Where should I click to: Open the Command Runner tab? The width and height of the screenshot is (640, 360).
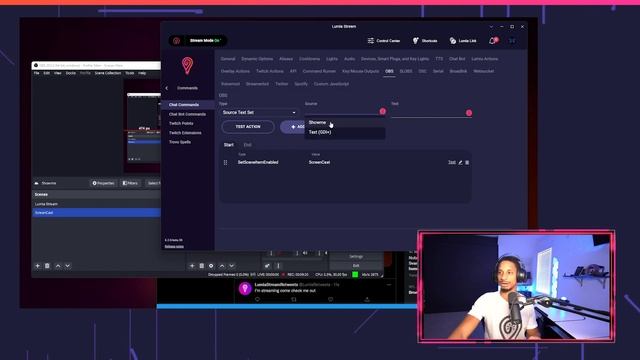tap(319, 71)
